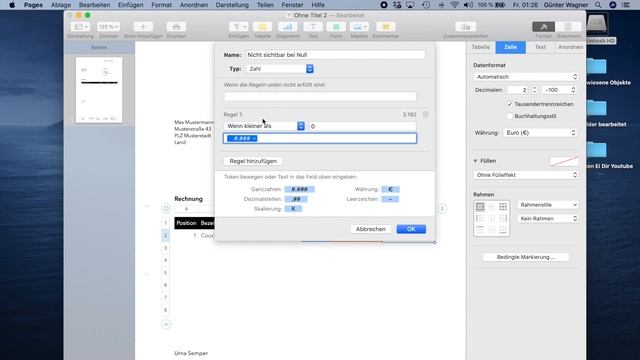Toggle Tausendertrennzeichen checkbox

coord(509,104)
